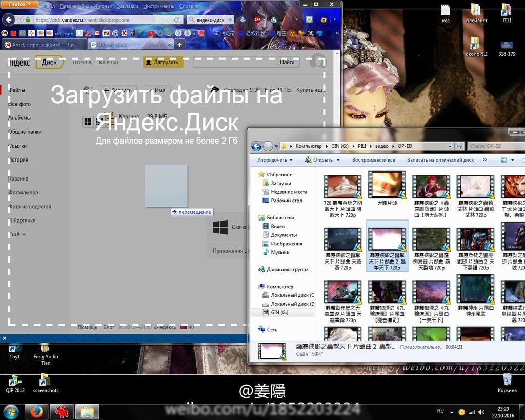Show hidden system tray icons arrow
Viewport: 525px width, 420px height.
(452, 412)
